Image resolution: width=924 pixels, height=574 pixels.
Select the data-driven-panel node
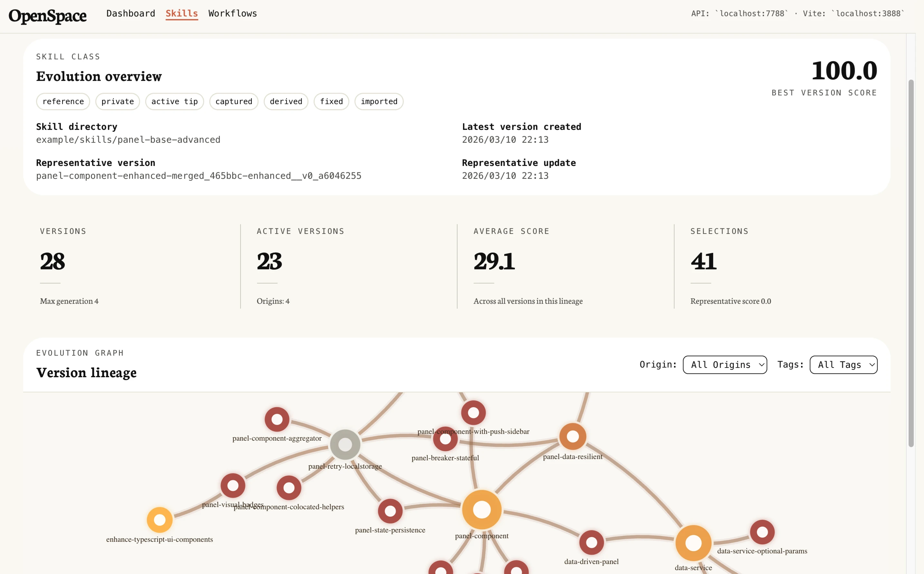(x=591, y=542)
